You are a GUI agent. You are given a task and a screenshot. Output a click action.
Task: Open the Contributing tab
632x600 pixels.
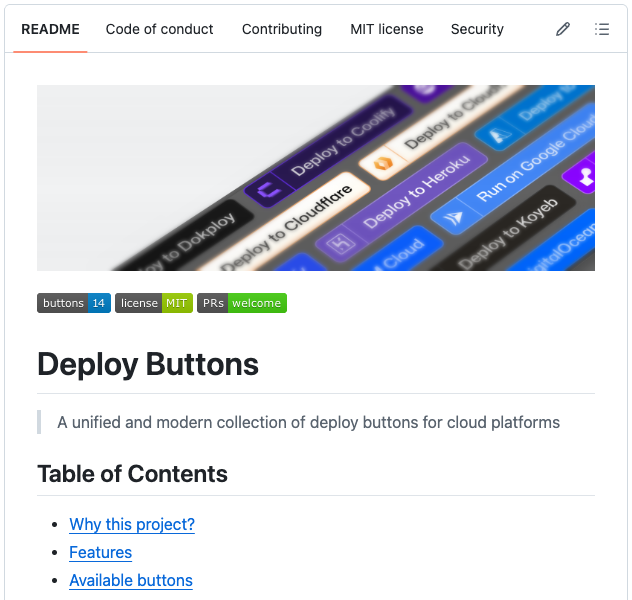pyautogui.click(x=282, y=29)
